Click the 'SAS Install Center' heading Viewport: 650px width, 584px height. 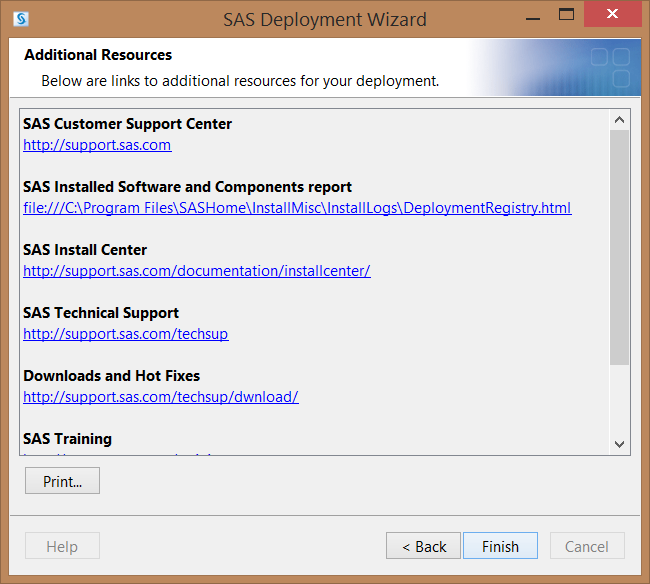(85, 250)
